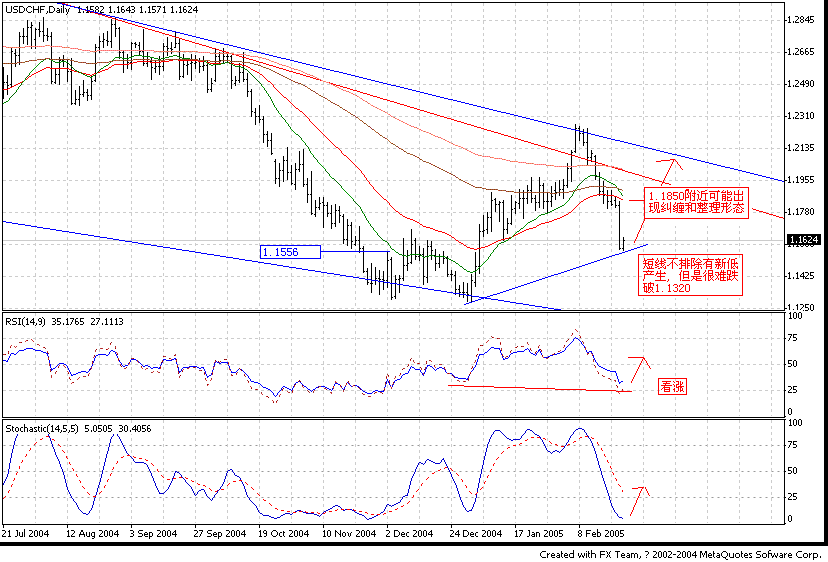
Task: Select date label 8 Feb 2005
Action: [x=601, y=533]
